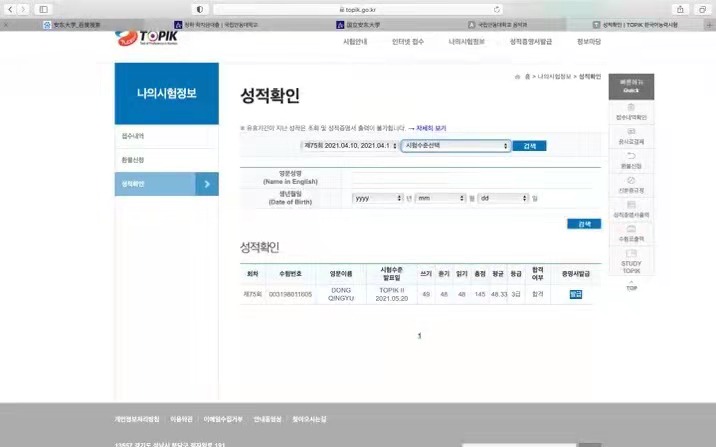Open the 정보마당 top menu

[589, 42]
